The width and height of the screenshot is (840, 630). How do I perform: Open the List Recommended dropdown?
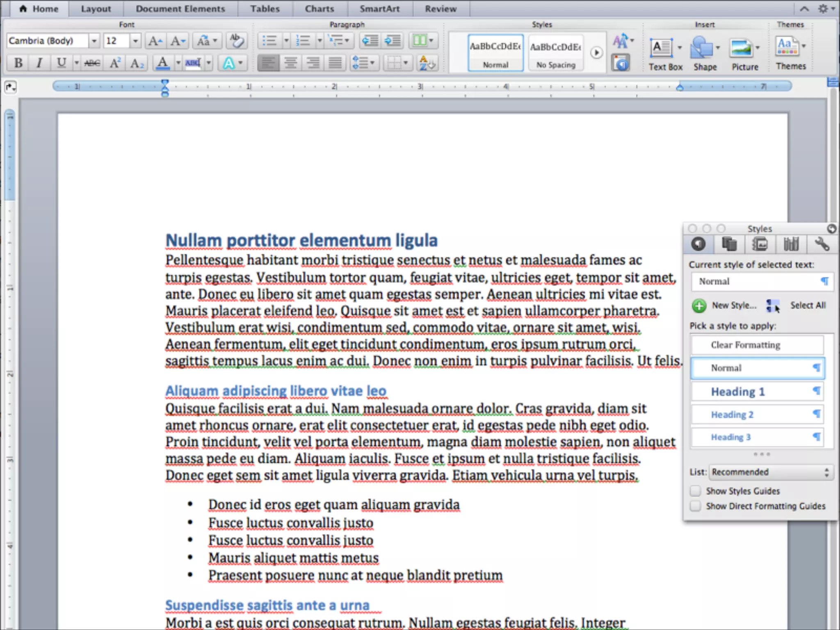coord(771,472)
